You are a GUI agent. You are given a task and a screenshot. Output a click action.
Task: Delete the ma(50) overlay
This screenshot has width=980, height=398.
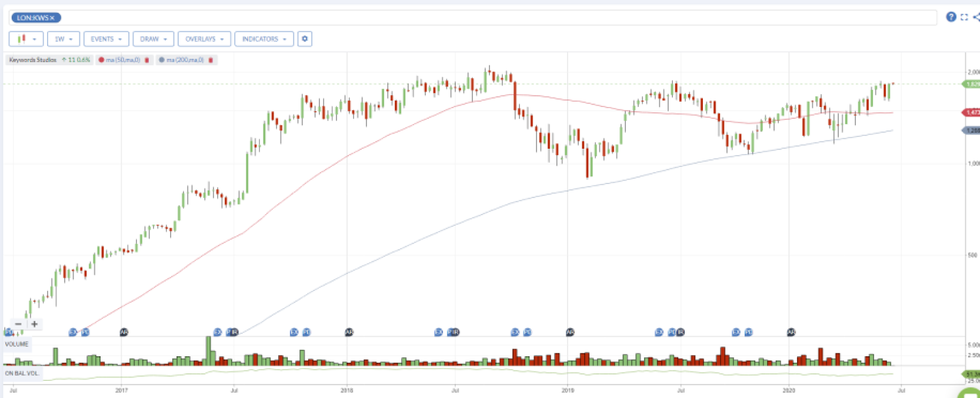click(x=147, y=60)
